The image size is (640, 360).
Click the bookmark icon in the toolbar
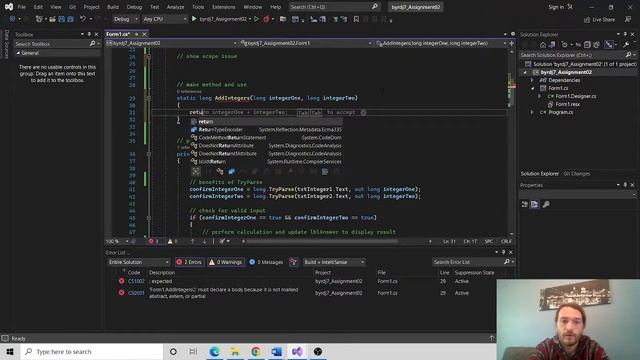356,19
